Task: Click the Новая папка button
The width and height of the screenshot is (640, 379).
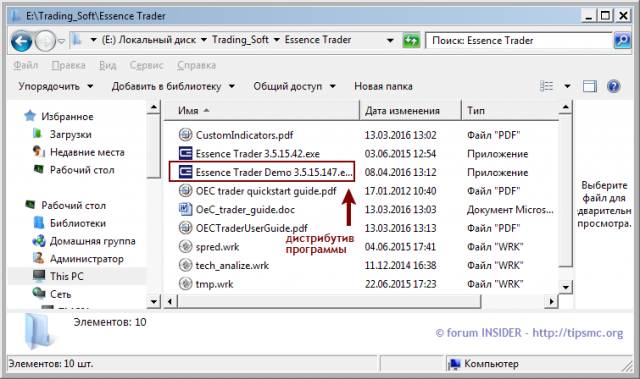Action: coord(383,86)
